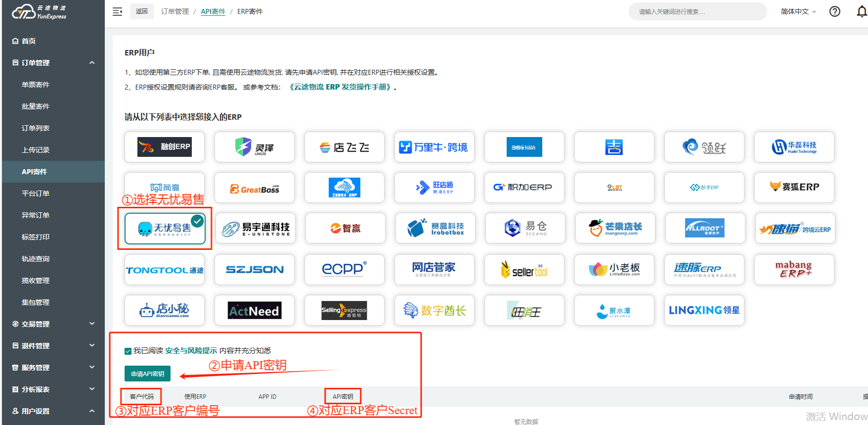The height and width of the screenshot is (425, 868).
Task: Expand the 退件管理 sidebar section
Action: (52, 345)
